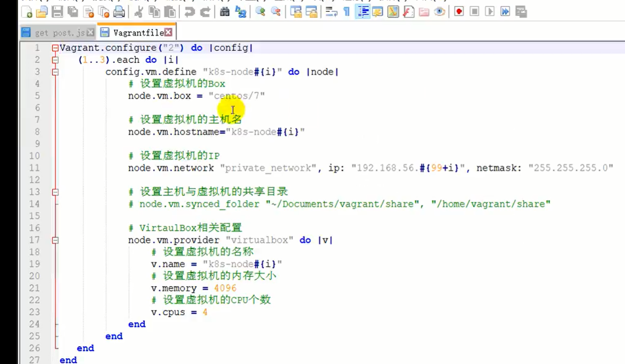This screenshot has height=364, width=625.
Task: Click the Stop recording square icon
Action: (474, 12)
